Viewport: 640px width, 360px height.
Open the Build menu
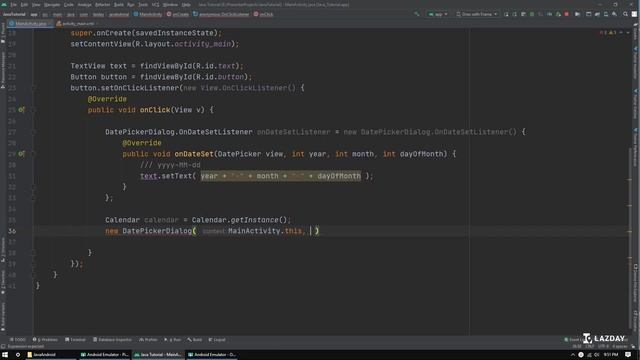click(x=118, y=4)
